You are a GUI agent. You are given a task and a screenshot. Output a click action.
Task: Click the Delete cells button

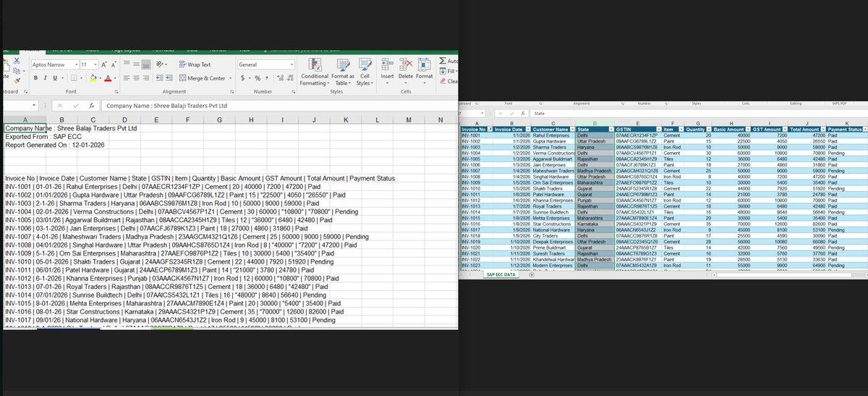405,72
